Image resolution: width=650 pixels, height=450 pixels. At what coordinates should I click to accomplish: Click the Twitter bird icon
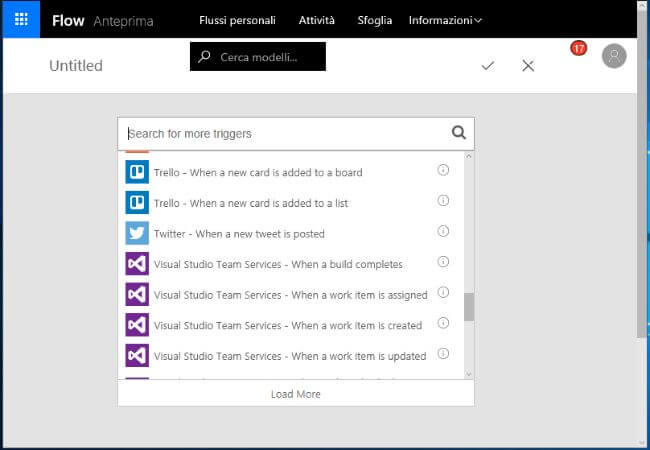point(137,233)
